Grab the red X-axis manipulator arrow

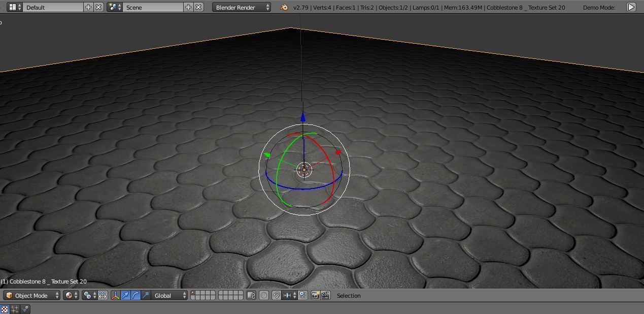tap(338, 152)
